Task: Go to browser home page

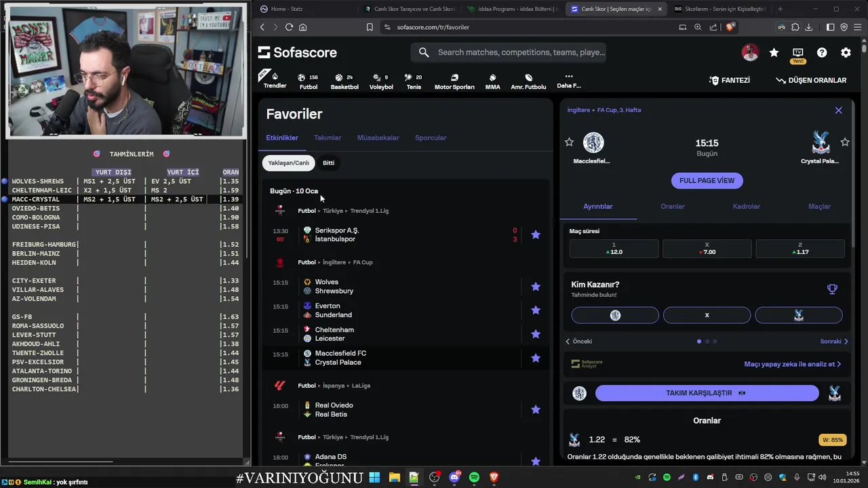Action: coord(302,27)
